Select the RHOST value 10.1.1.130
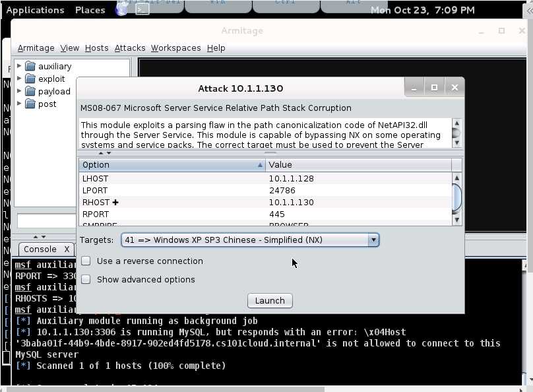 292,203
